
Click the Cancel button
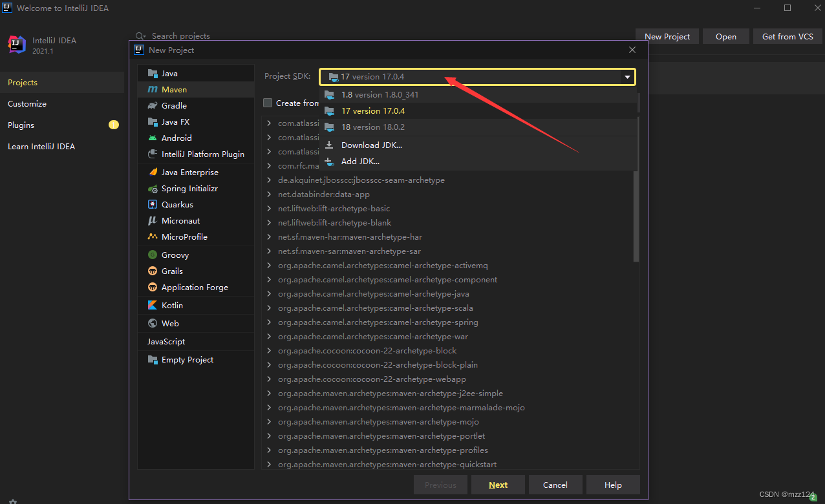[x=555, y=485]
